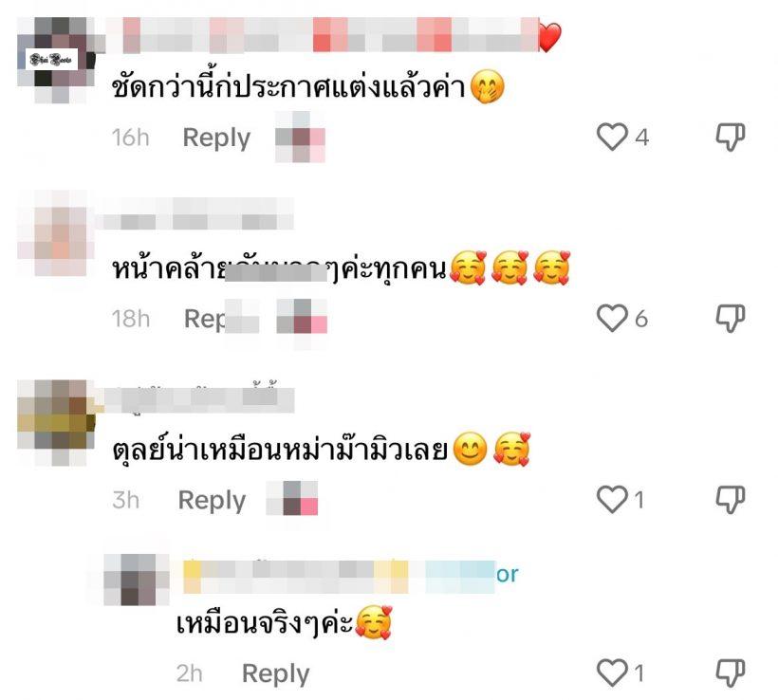Open the second commenter's blurred username

[198, 213]
